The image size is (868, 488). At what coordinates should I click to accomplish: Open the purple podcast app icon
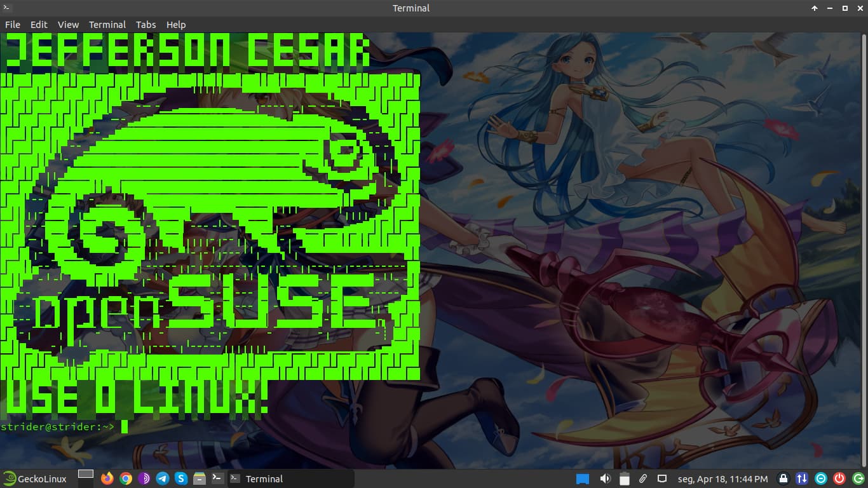pos(144,478)
